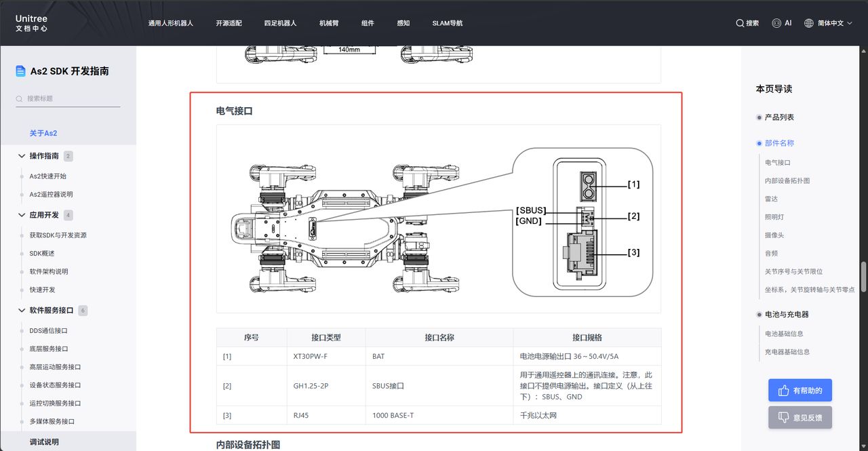Open the AI assistant icon
This screenshot has height=451, width=868.
776,23
